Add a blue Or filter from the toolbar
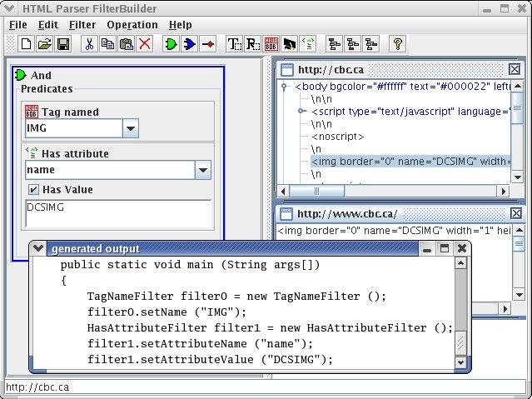The width and height of the screenshot is (532, 399). click(189, 44)
